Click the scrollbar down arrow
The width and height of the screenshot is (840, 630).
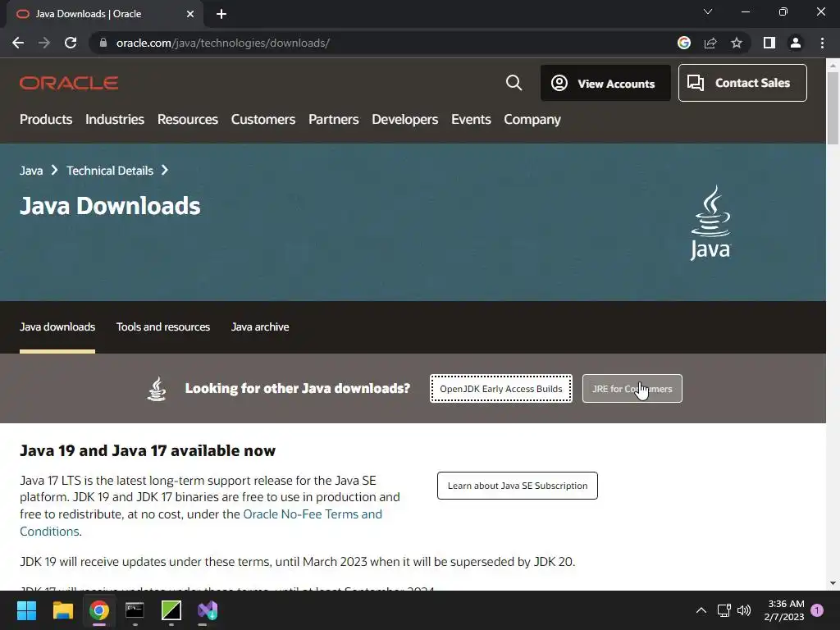[x=833, y=583]
